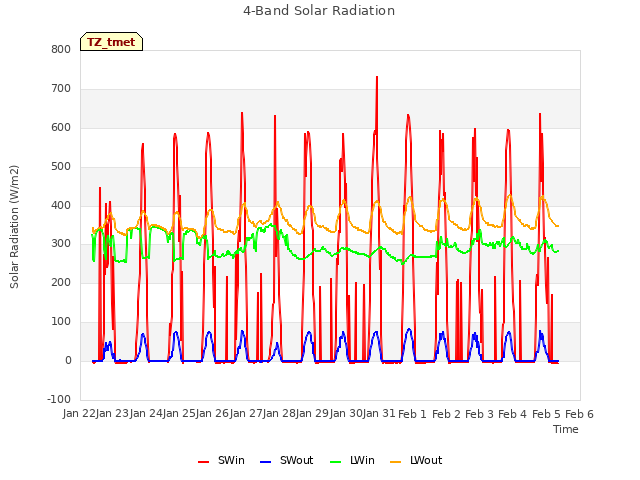Click the Jan 30 x-axis date label
640x480 pixels.
[x=346, y=413]
